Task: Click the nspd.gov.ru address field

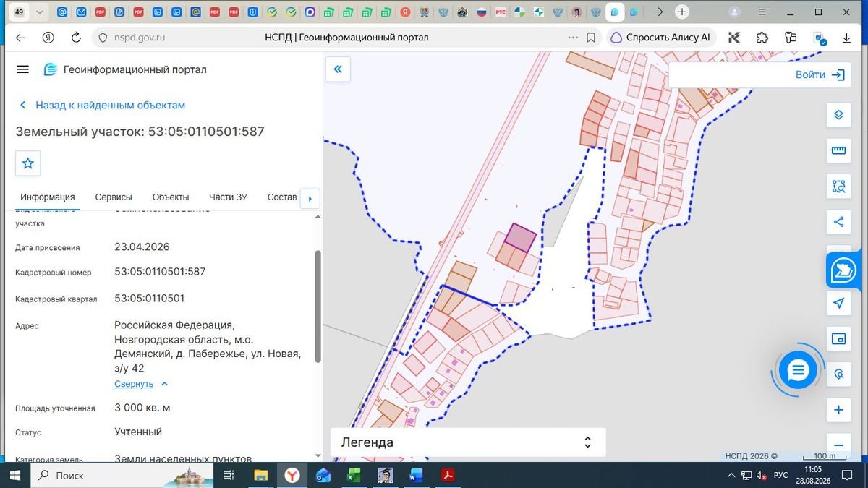Action: pyautogui.click(x=138, y=38)
